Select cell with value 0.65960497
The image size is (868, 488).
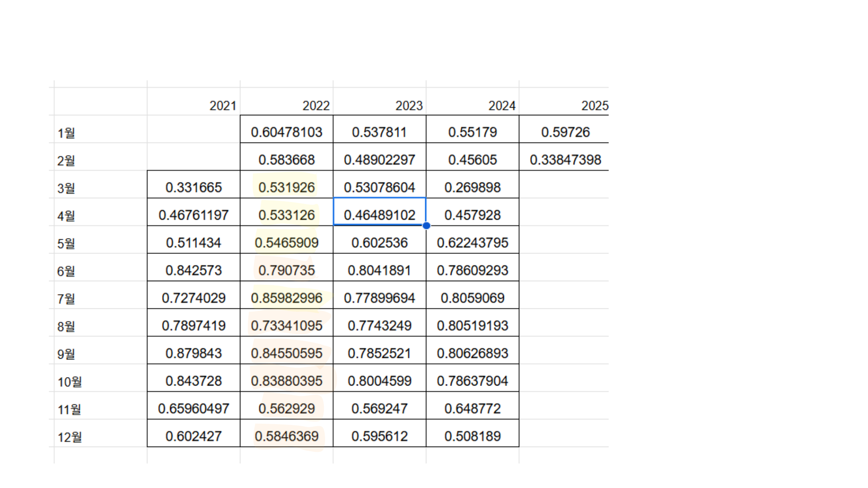pos(194,408)
